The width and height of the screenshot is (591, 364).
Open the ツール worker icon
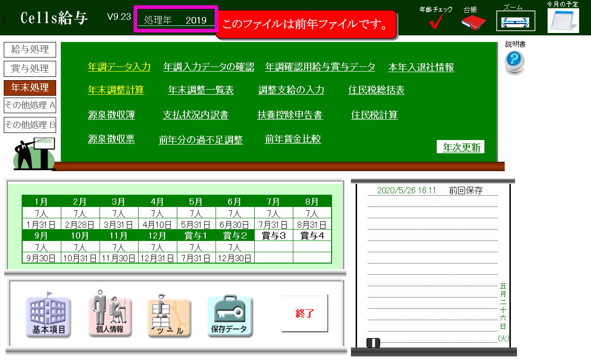169,316
